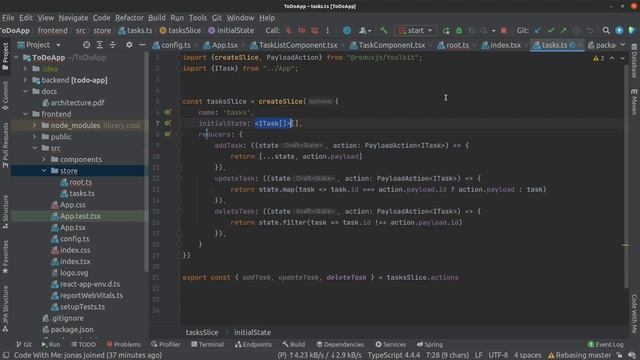The width and height of the screenshot is (640, 360).
Task: Click the UTF-8 encoding status item
Action: (x=498, y=355)
